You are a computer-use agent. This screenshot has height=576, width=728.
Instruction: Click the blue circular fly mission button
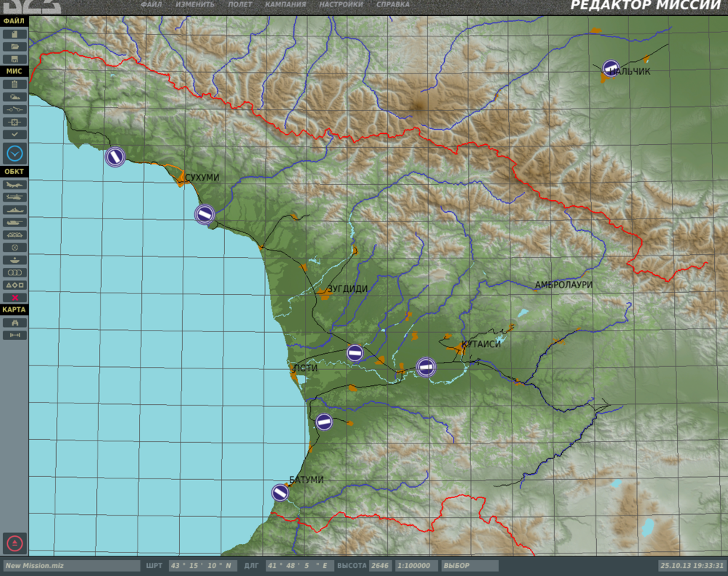(15, 154)
